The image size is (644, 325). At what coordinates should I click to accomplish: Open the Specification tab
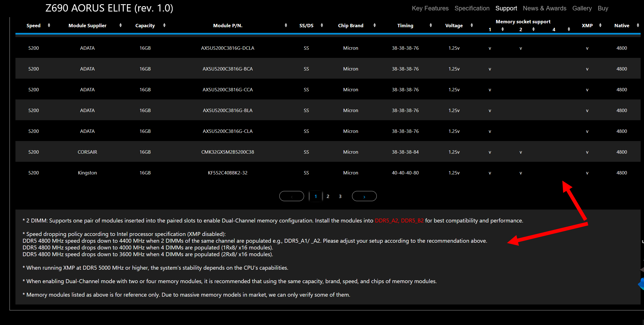coord(472,8)
